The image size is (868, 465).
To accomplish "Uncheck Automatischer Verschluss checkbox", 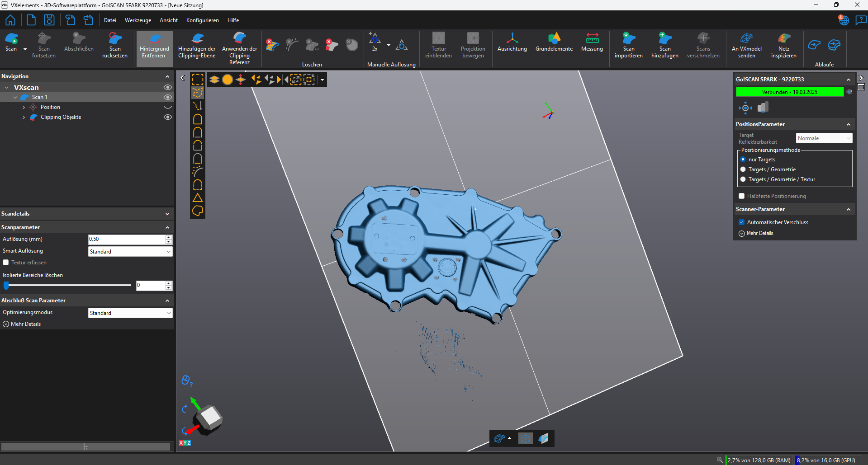I will pos(741,222).
